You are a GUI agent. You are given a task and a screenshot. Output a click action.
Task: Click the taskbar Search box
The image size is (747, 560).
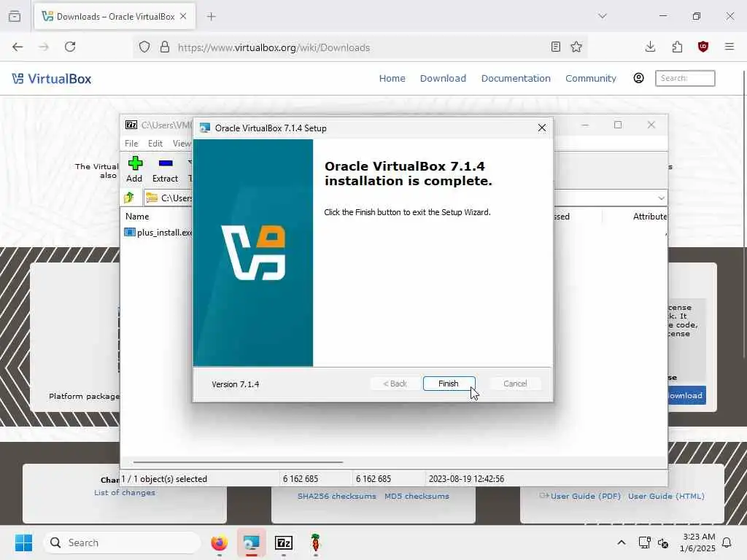[x=122, y=542]
